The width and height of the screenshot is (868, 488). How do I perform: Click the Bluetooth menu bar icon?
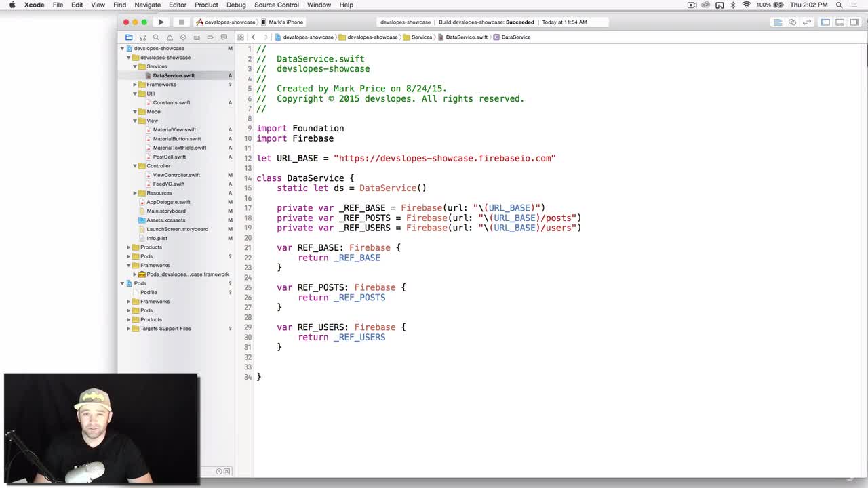click(733, 5)
